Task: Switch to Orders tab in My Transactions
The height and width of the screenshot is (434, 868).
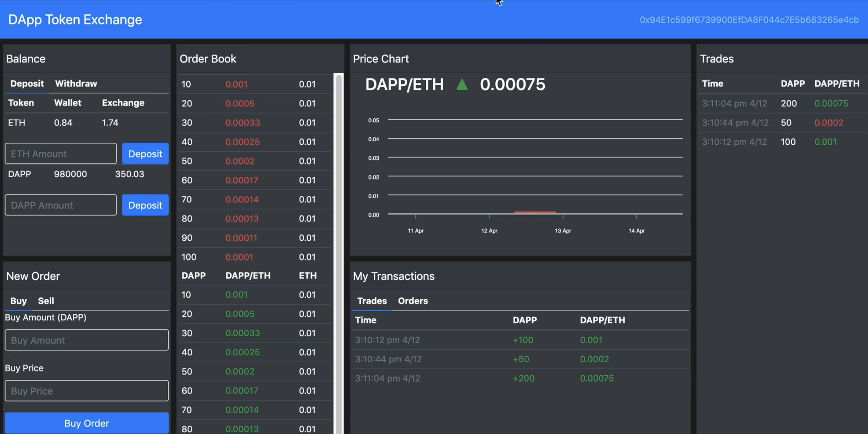Action: click(413, 301)
